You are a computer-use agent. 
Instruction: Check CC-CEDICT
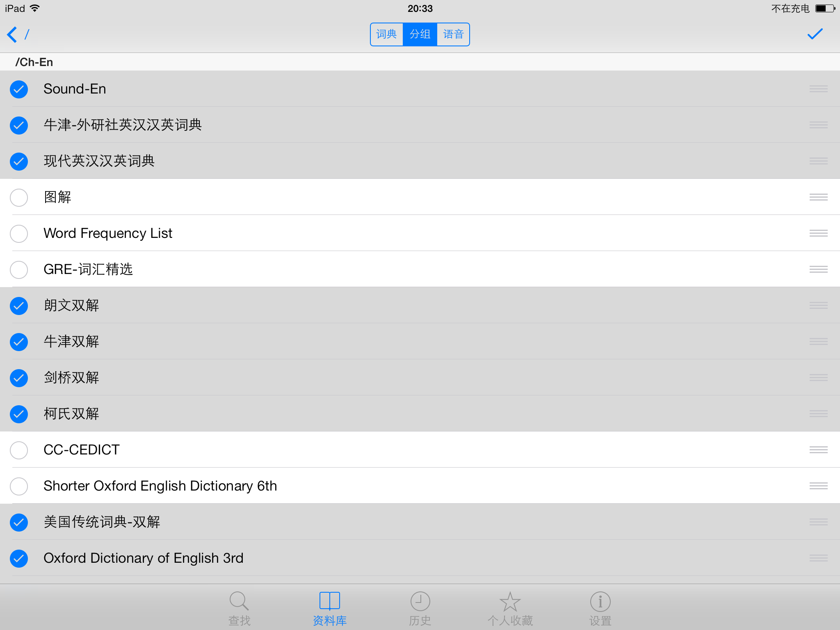coord(19,450)
